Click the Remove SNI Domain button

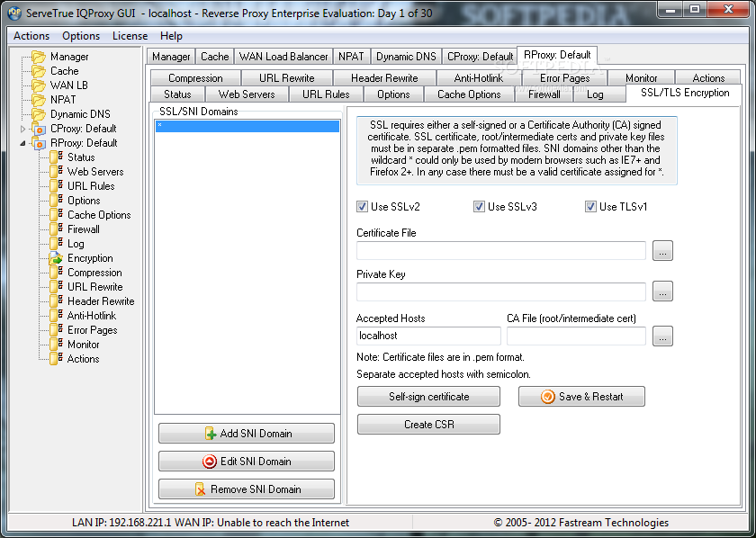[247, 489]
